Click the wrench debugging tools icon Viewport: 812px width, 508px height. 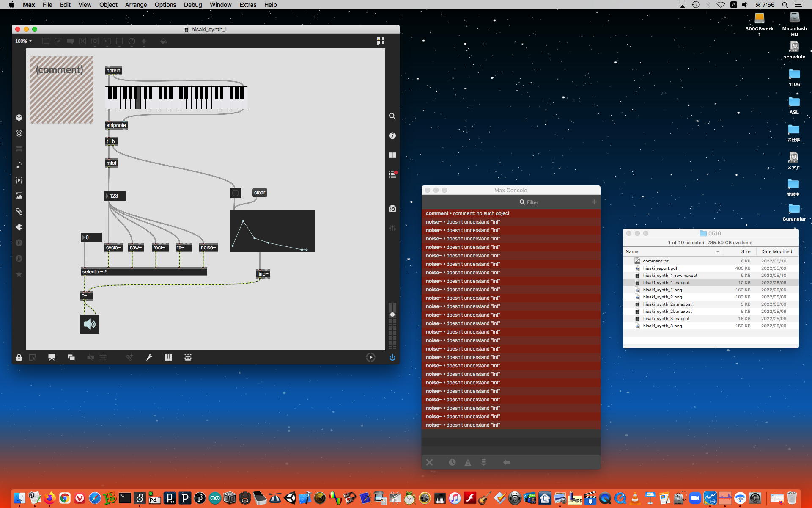(149, 358)
